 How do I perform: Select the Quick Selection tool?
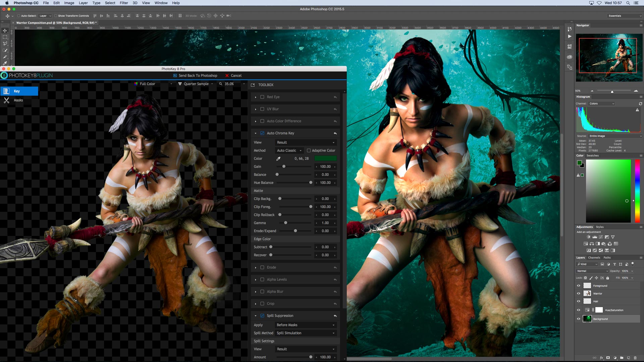click(5, 50)
